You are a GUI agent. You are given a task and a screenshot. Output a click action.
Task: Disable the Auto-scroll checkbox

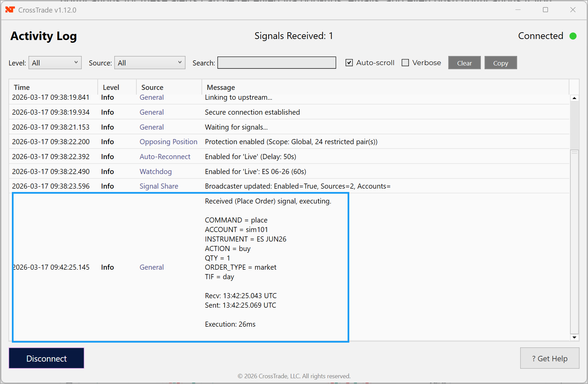coord(349,63)
